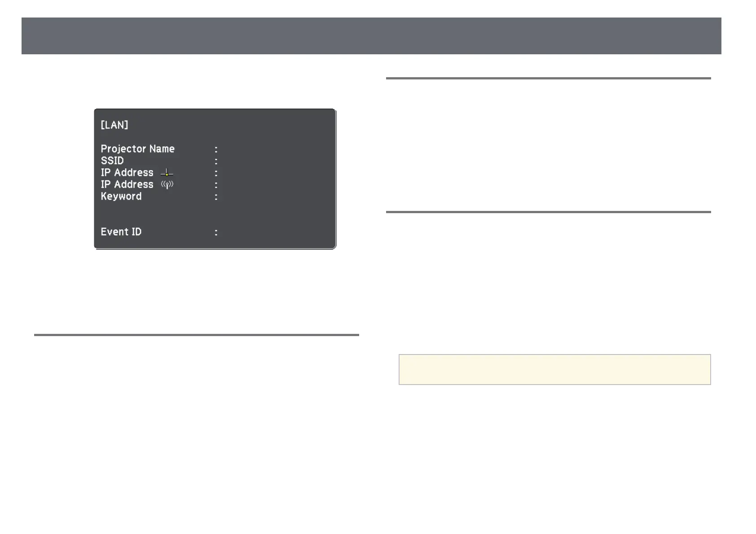Click the Projector Name label

coord(137,149)
